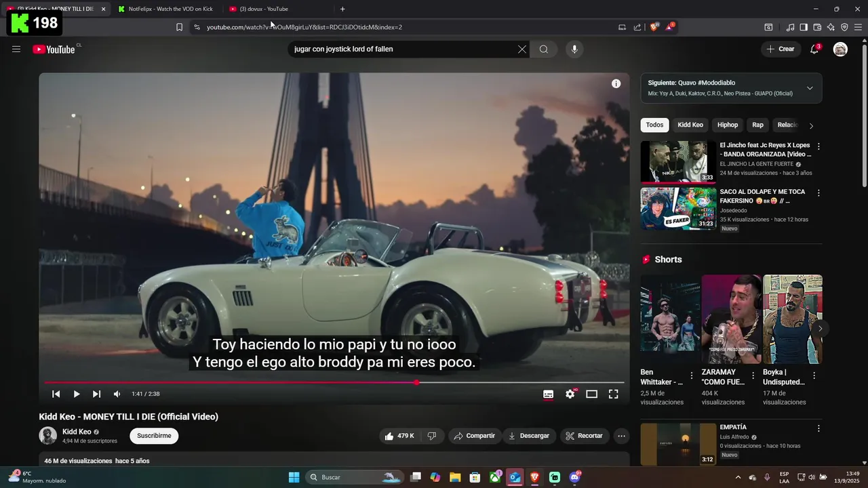Show next Shorts with arrow
Screen dimensions: 868x488
[x=820, y=329]
